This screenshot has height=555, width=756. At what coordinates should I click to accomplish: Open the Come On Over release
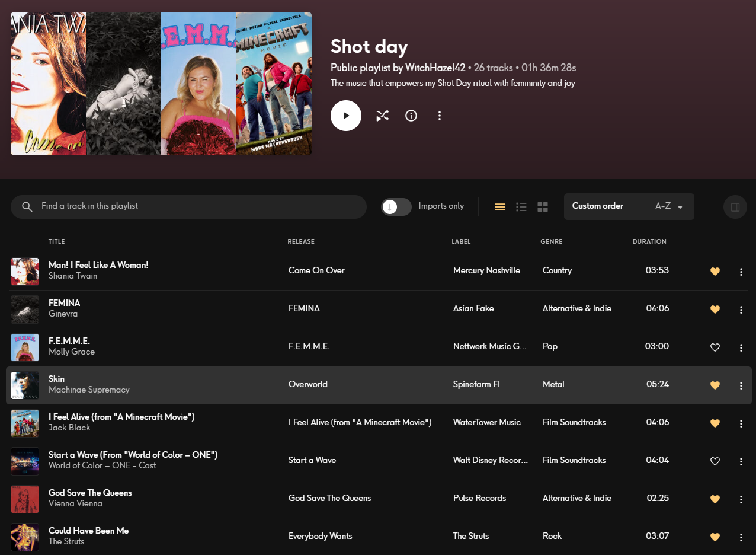click(x=316, y=270)
